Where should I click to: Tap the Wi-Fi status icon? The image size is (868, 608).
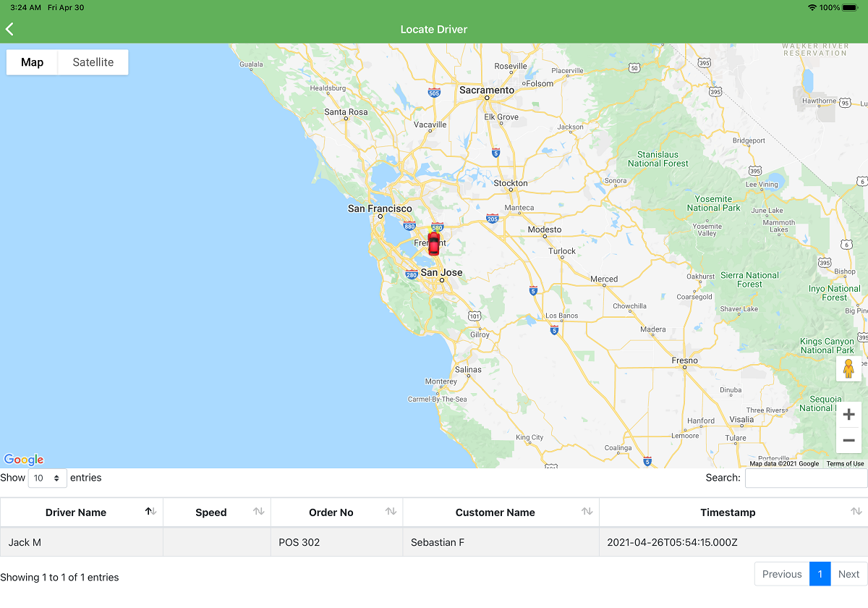pyautogui.click(x=812, y=7)
